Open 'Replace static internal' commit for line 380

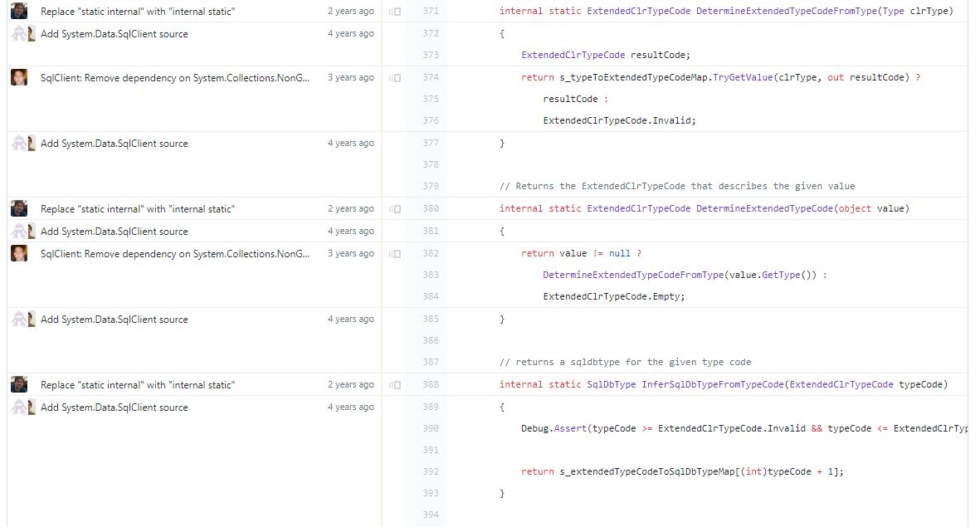(138, 209)
